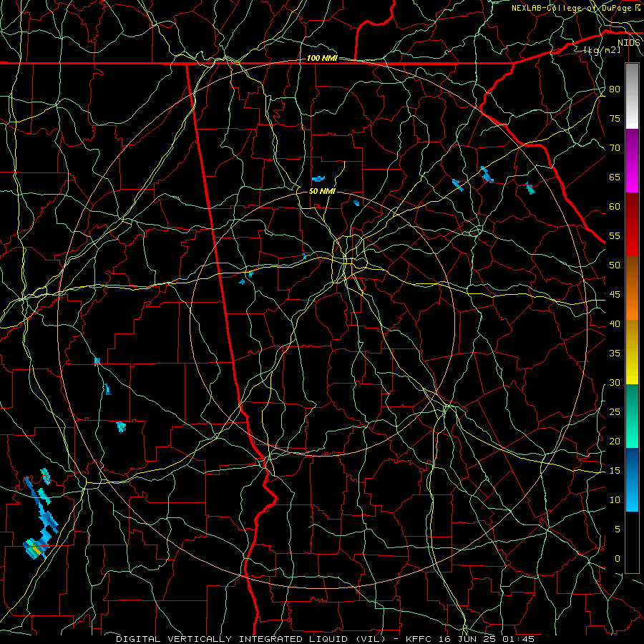Select the 80 value on color scale
The image size is (644, 644).
(x=615, y=89)
